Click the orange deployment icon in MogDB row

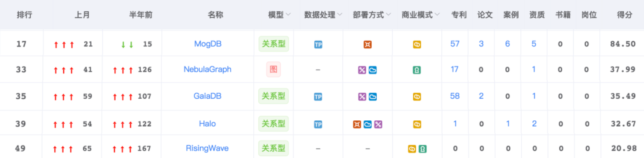(x=367, y=45)
